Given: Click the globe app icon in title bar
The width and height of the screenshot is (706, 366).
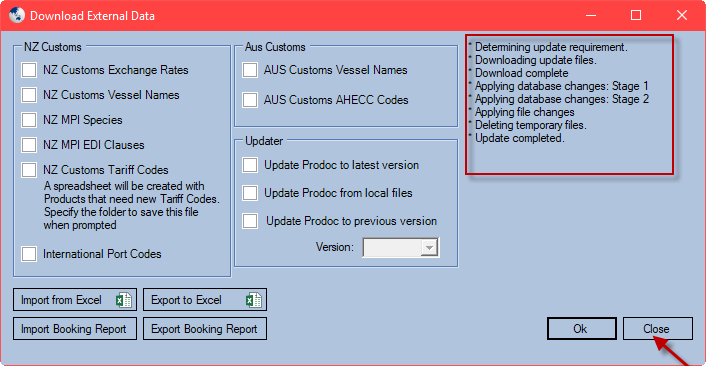Looking at the screenshot, I should coord(16,15).
